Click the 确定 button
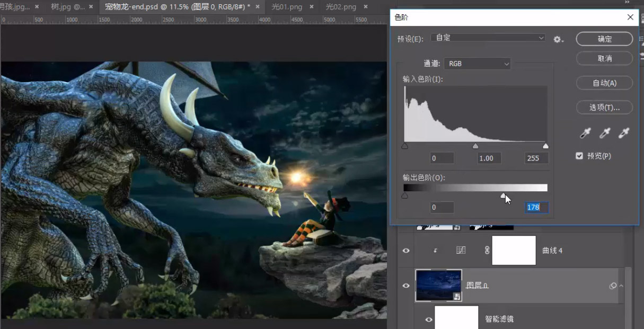 tap(604, 39)
